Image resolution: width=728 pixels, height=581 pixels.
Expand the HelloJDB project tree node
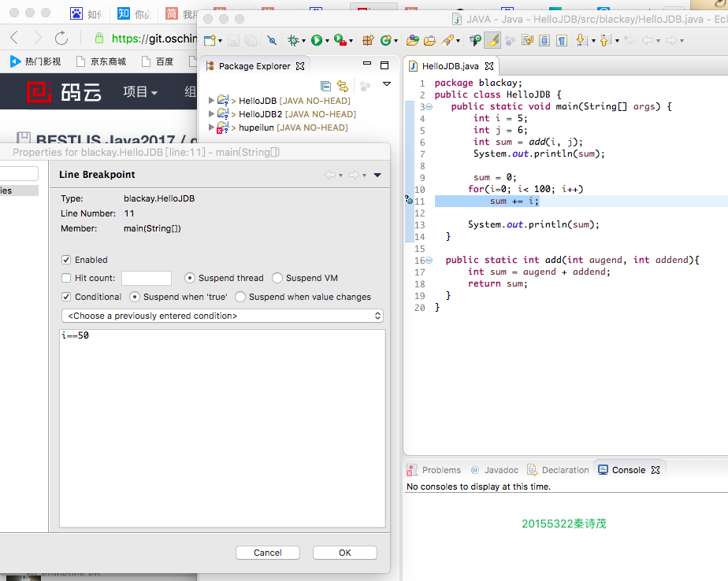(211, 100)
